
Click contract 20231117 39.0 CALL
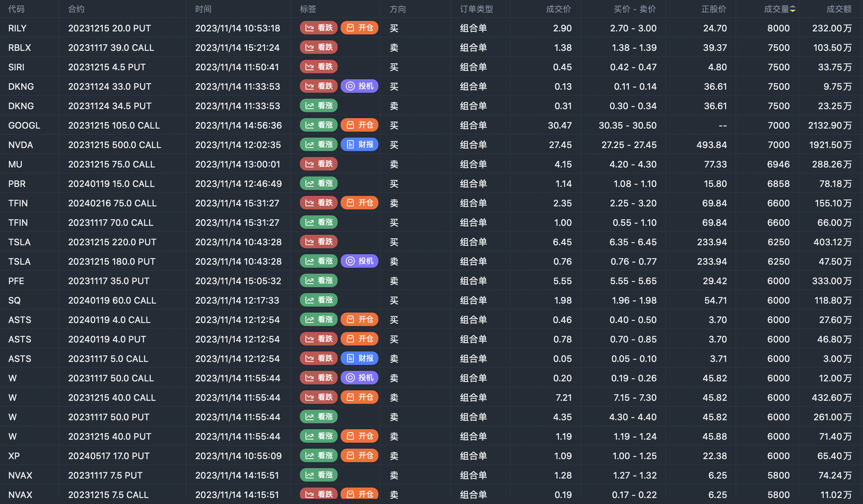pos(111,47)
